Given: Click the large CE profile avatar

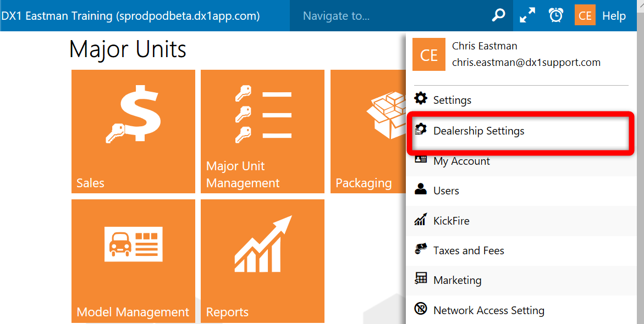Looking at the screenshot, I should (429, 54).
